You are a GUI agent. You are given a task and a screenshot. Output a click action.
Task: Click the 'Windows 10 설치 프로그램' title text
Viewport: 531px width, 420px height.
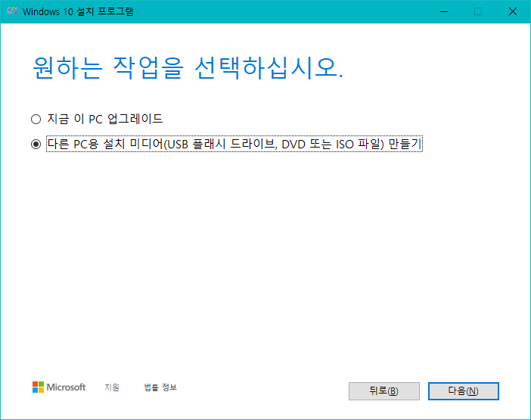pos(78,11)
